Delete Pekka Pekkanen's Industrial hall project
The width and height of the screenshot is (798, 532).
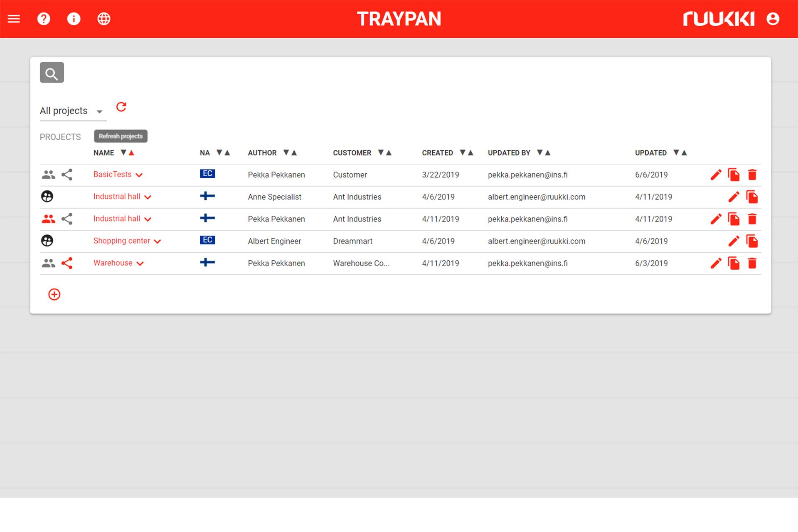pos(752,219)
